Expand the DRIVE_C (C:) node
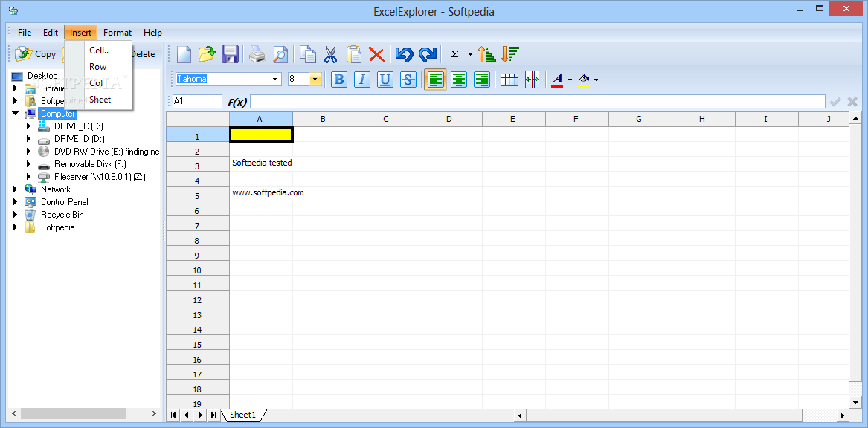 (x=29, y=126)
